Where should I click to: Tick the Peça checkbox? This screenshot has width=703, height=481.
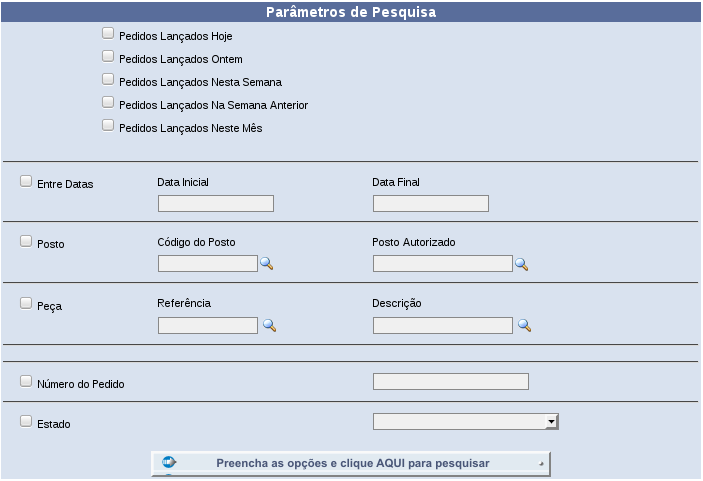tap(26, 303)
